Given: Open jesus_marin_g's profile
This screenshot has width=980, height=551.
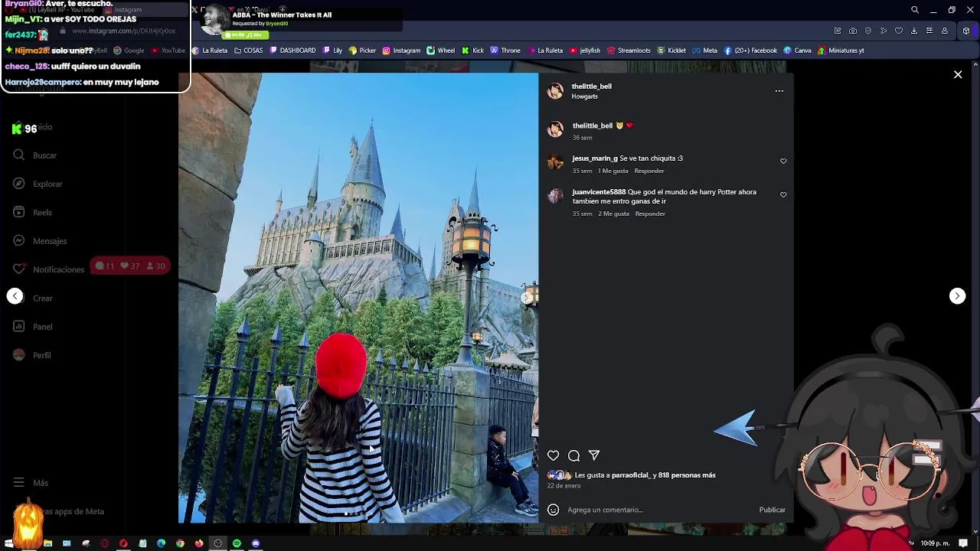Looking at the screenshot, I should click(594, 158).
